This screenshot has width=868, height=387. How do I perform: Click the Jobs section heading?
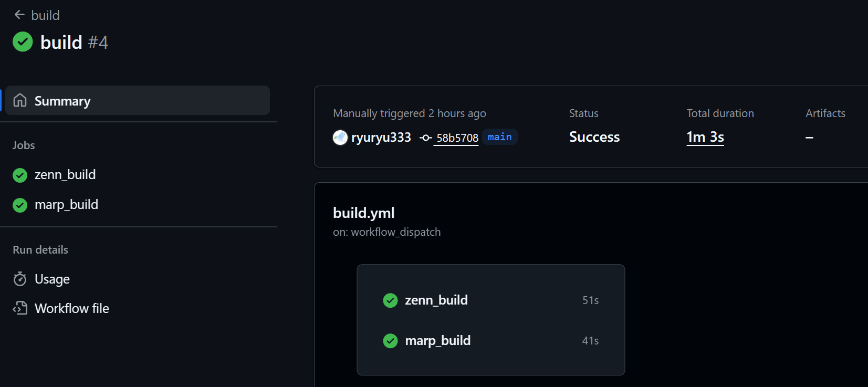click(x=24, y=145)
